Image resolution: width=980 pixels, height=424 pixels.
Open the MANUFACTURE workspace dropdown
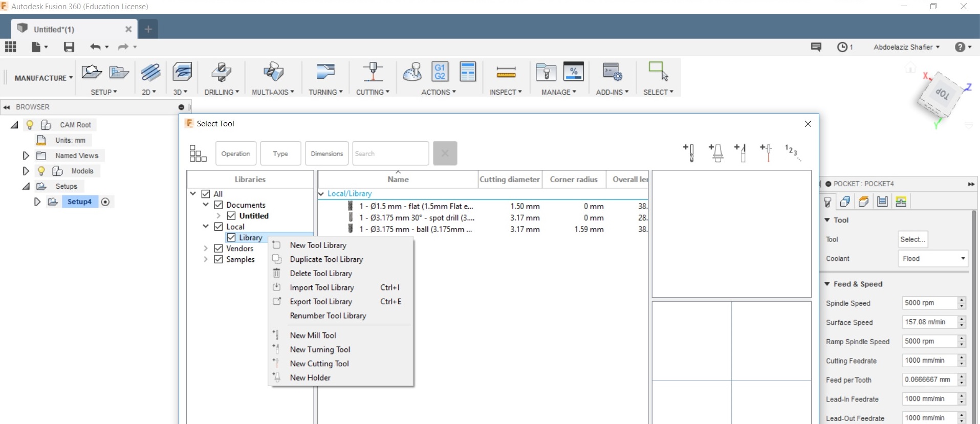tap(43, 78)
